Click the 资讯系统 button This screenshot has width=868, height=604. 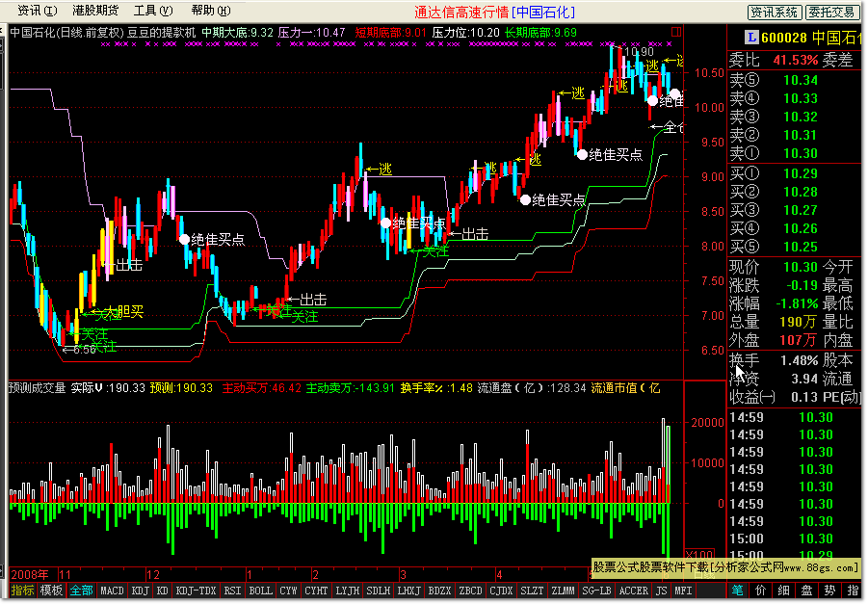(774, 12)
